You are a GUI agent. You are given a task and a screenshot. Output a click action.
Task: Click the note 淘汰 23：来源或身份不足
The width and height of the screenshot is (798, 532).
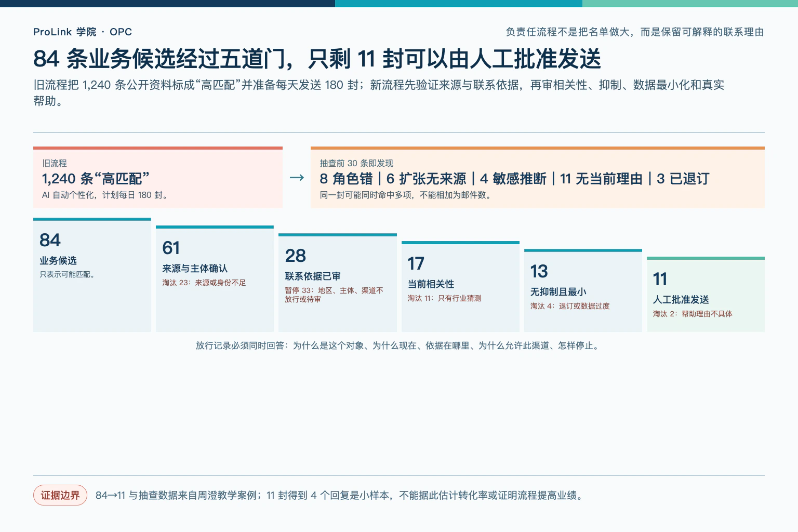point(204,283)
